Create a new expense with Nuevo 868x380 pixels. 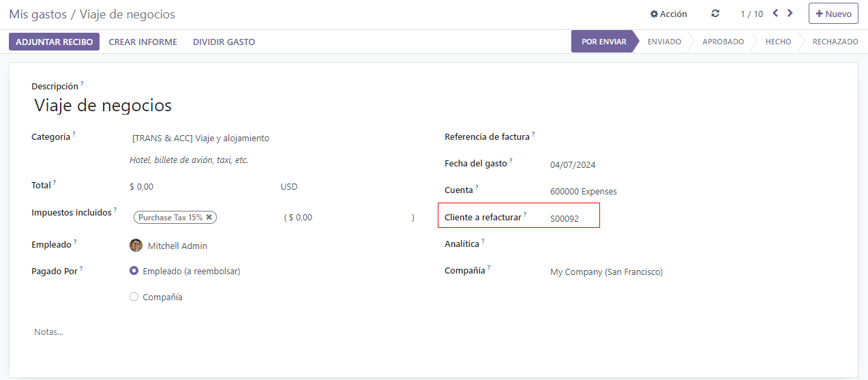pos(833,14)
